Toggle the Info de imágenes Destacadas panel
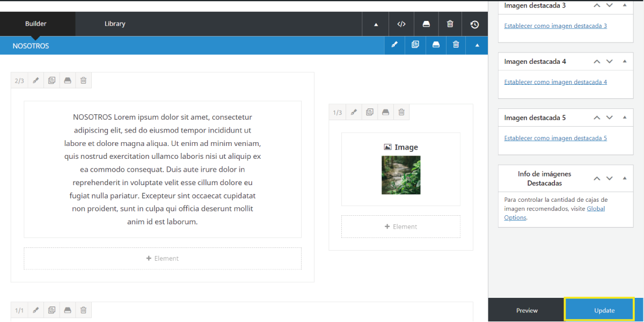Viewport: 644px width, 322px height. pyautogui.click(x=624, y=179)
